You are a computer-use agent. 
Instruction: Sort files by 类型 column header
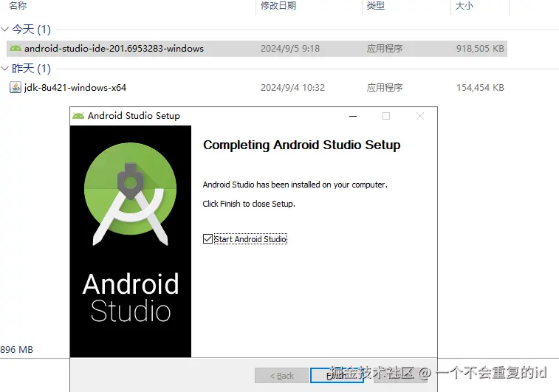(375, 5)
